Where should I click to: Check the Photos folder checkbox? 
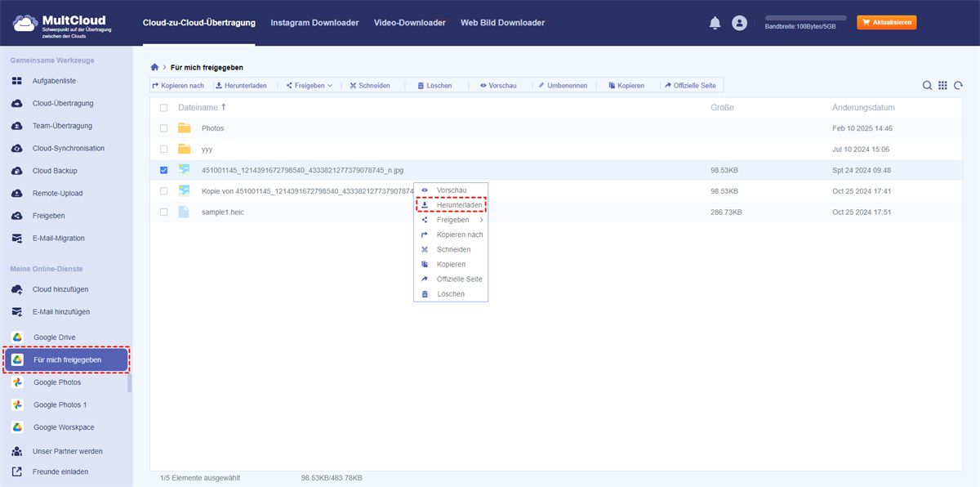[x=164, y=128]
